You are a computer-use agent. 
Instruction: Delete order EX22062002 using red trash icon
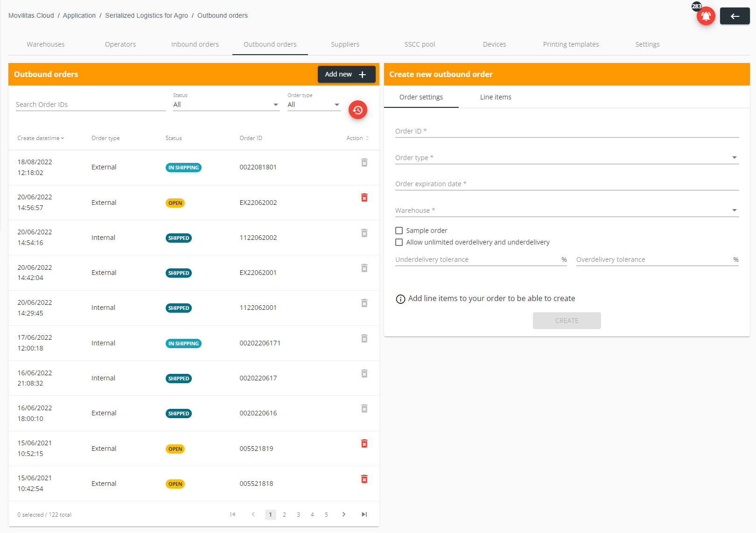pyautogui.click(x=364, y=197)
